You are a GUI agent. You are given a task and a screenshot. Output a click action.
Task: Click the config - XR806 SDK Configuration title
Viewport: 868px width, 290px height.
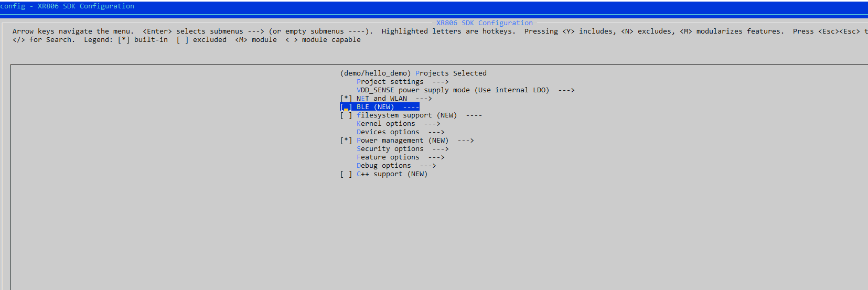coord(67,6)
